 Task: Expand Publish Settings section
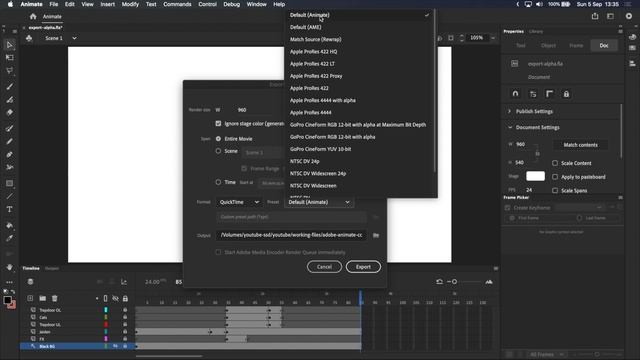point(509,111)
